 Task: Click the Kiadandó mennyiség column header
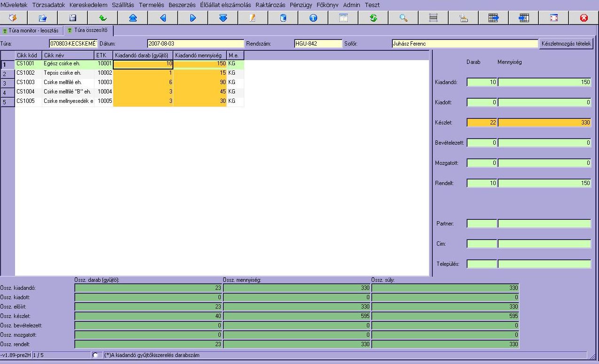point(200,55)
